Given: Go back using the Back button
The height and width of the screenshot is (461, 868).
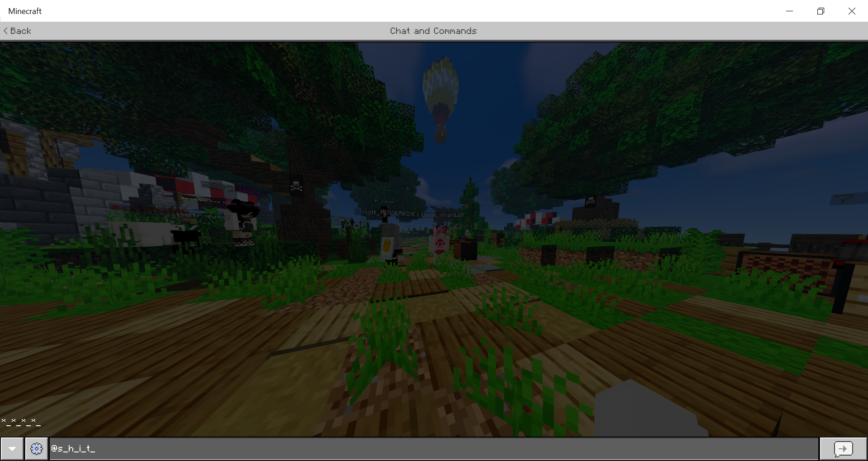Looking at the screenshot, I should click(x=18, y=31).
